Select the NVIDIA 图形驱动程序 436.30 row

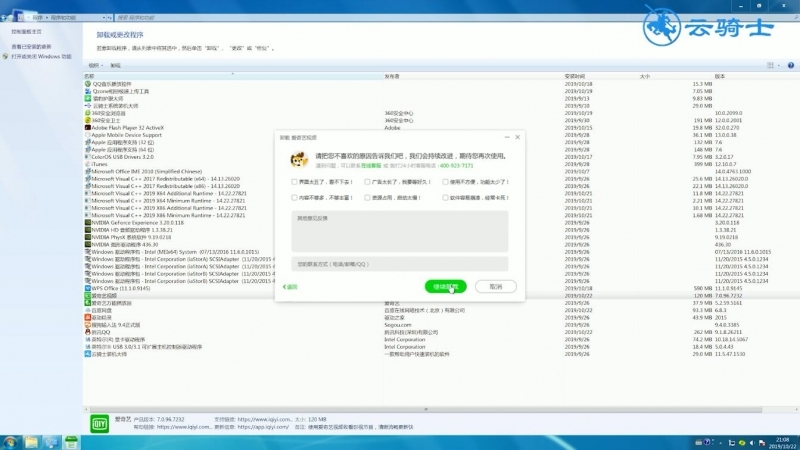441,244
